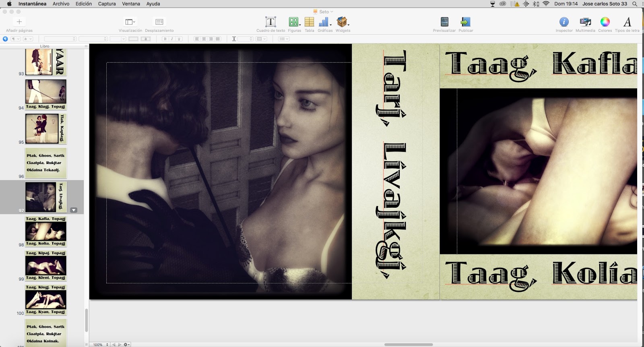Click the Libro sidebar options icon
644x347 pixels.
pyautogui.click(x=86, y=46)
